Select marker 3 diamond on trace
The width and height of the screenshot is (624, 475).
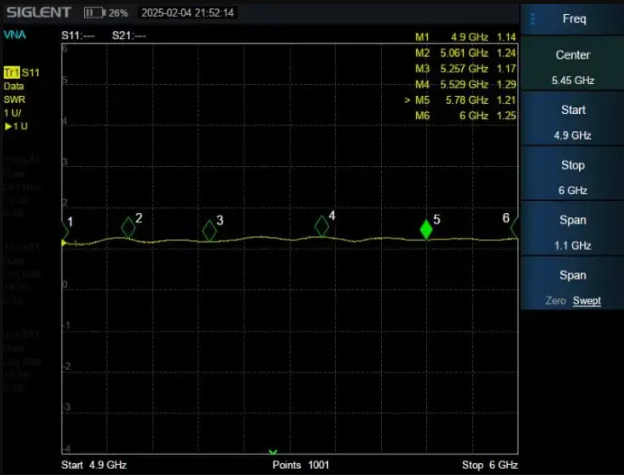coord(209,231)
